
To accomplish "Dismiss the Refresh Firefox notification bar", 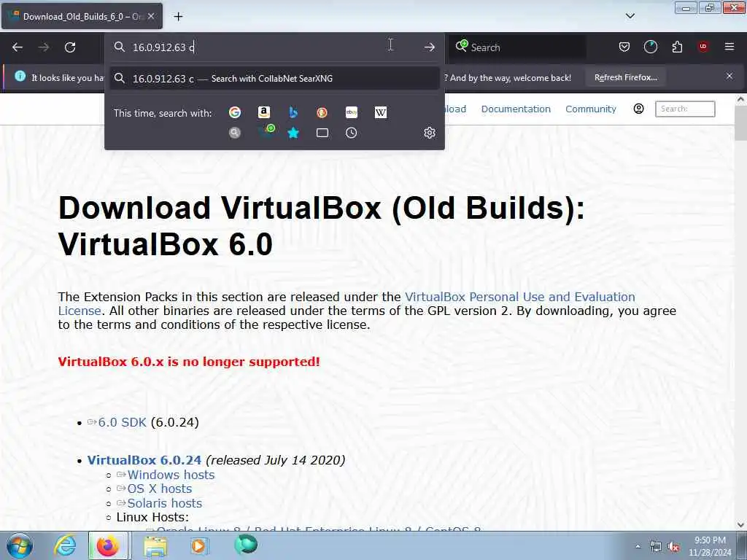I will point(729,76).
